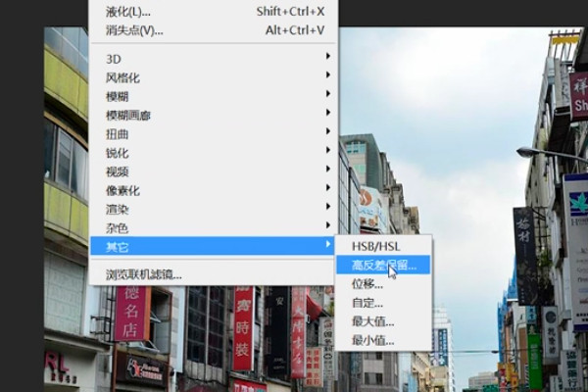
Task: Click the arrow beside 模糊画廊
Action: 328,113
